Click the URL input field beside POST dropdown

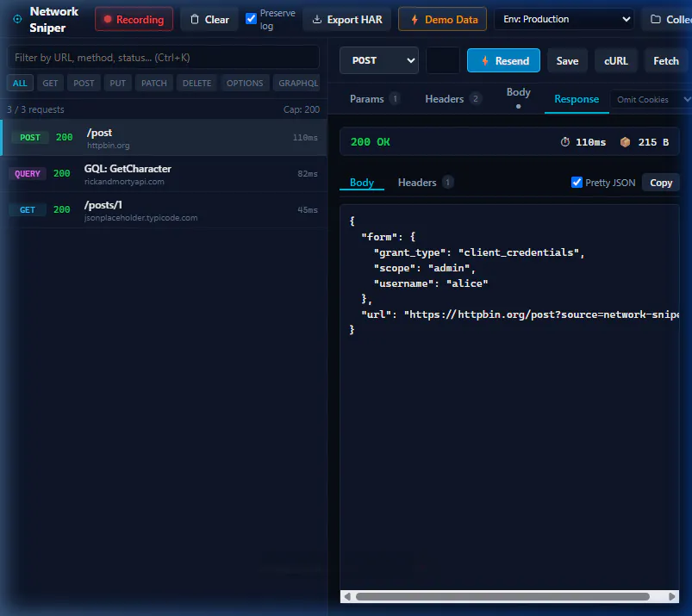pyautogui.click(x=443, y=60)
